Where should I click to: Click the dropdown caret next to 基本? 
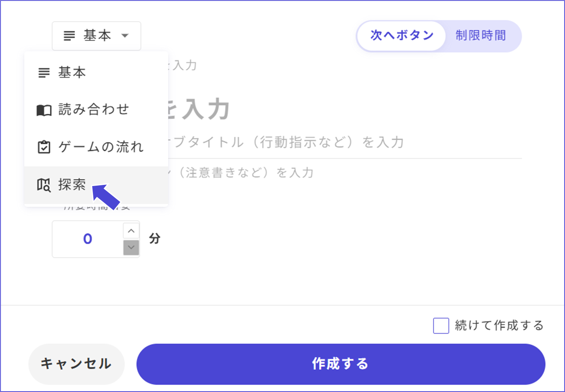[x=125, y=36]
